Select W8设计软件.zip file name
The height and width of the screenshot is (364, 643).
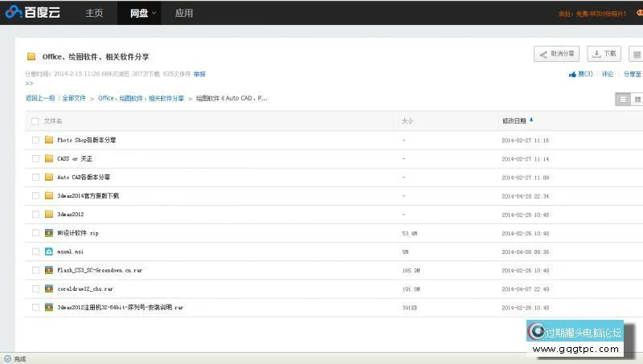point(78,233)
